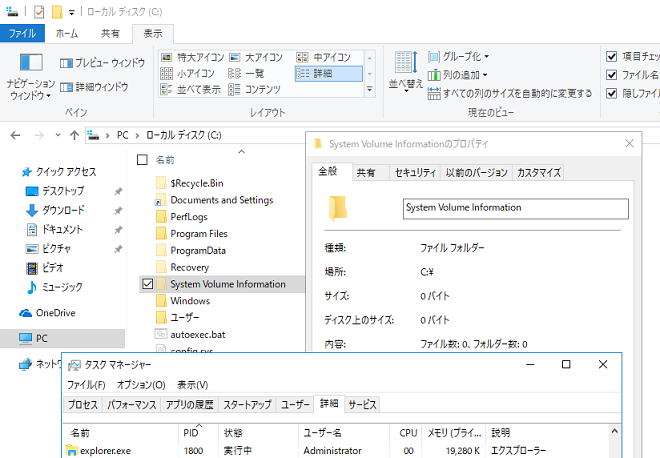Open Videos (ビデオ) in navigation pane
The width and height of the screenshot is (660, 458).
pos(45,268)
